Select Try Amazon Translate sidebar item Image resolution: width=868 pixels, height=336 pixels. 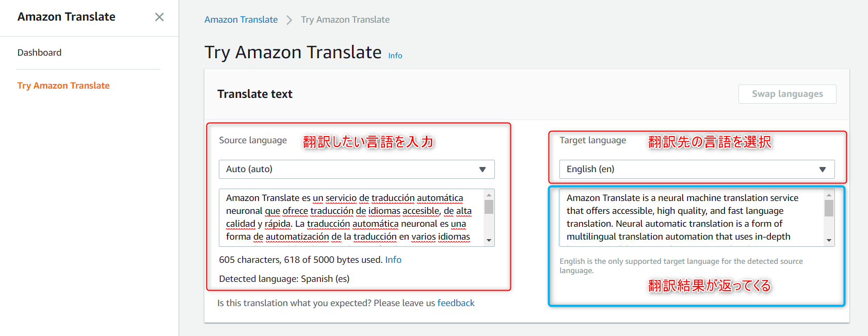(x=63, y=86)
